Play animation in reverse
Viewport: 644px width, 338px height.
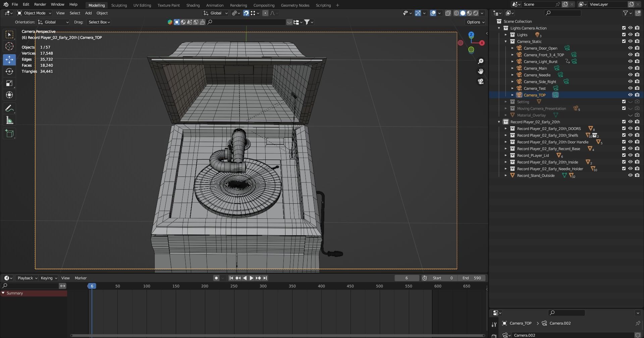click(245, 278)
